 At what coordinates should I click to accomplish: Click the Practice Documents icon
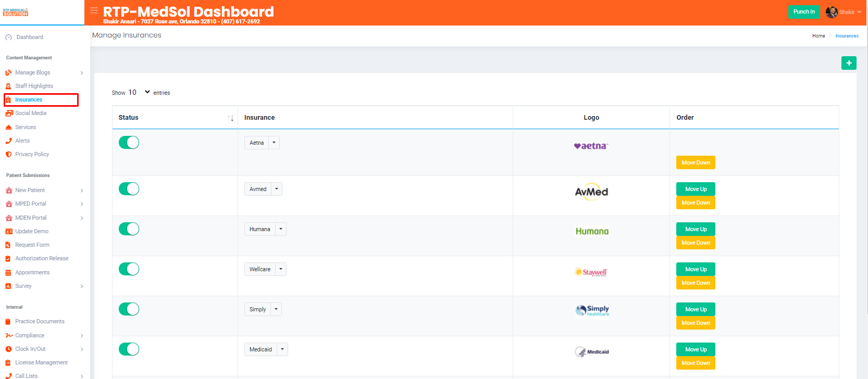8,322
